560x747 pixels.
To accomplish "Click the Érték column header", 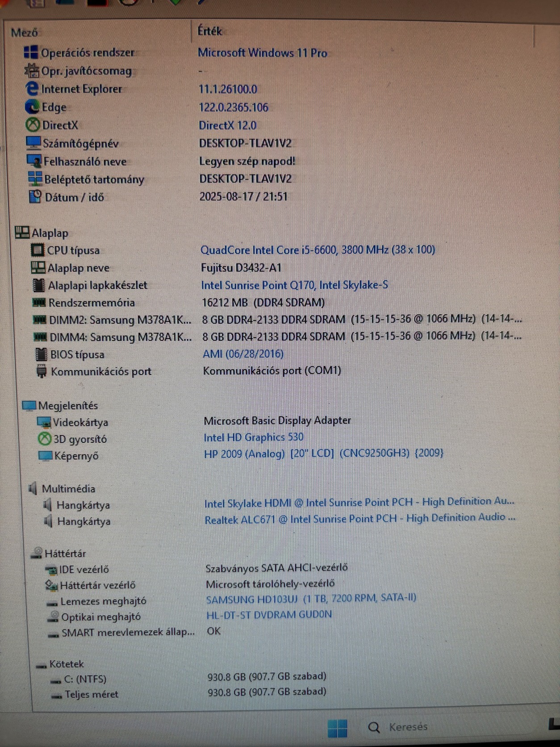I will [210, 31].
